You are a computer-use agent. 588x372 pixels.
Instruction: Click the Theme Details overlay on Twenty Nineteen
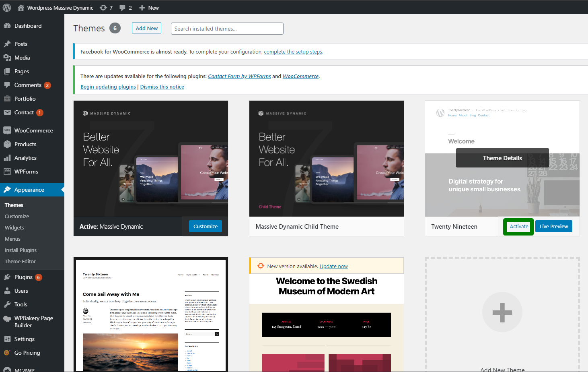click(502, 158)
